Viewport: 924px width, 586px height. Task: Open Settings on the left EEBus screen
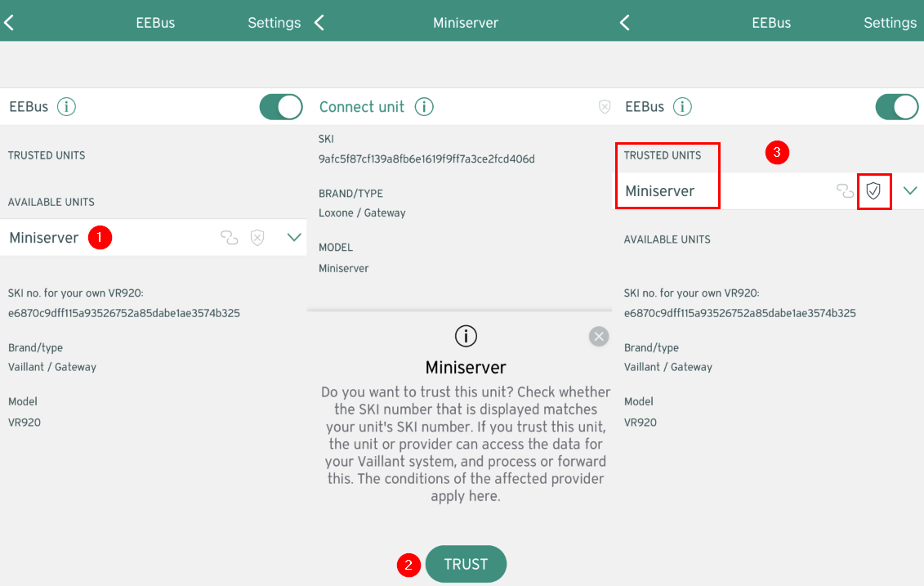click(x=274, y=23)
